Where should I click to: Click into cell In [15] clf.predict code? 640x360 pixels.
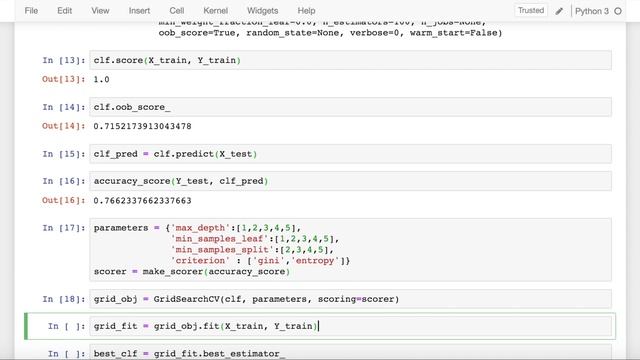point(350,154)
